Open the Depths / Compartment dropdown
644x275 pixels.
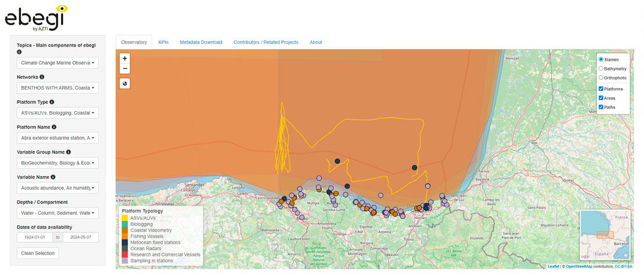(57, 213)
